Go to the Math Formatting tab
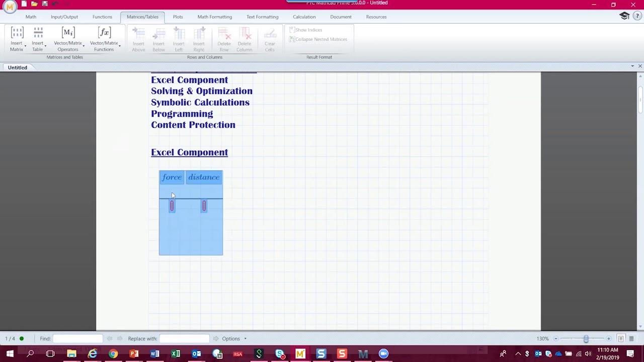The height and width of the screenshot is (362, 644). tap(215, 17)
